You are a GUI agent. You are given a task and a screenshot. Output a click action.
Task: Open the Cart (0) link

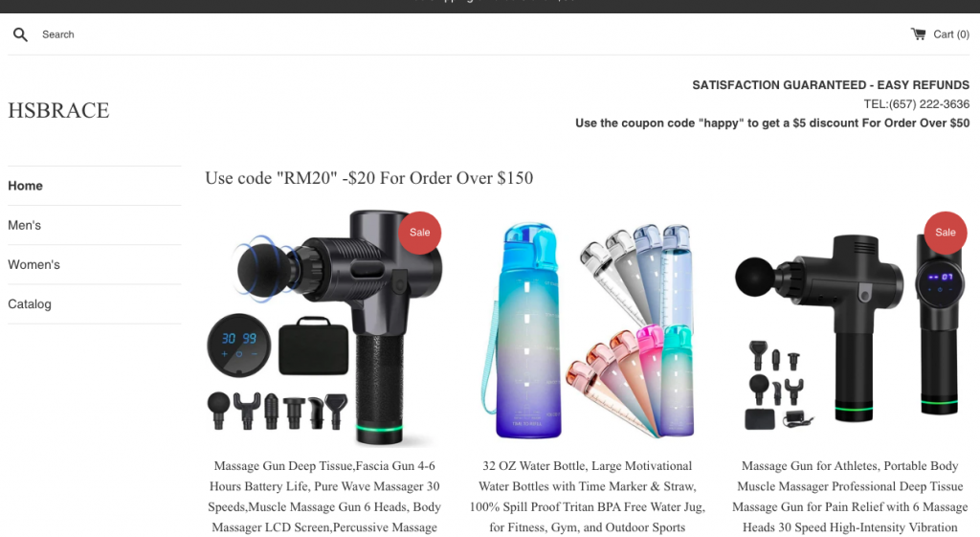tap(940, 34)
